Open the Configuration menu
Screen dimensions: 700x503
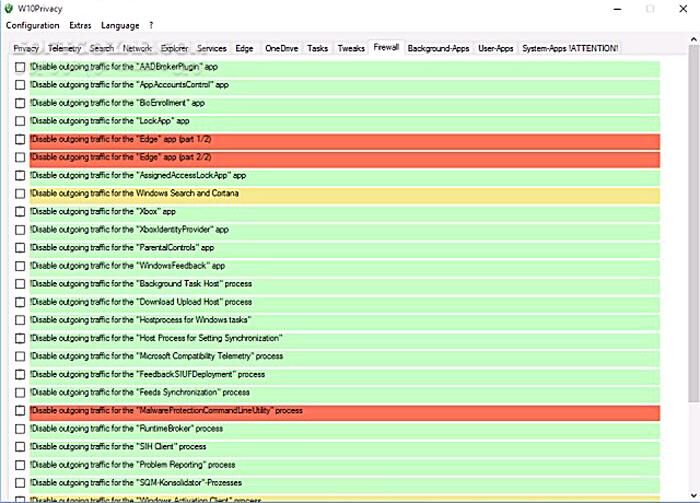click(x=33, y=25)
